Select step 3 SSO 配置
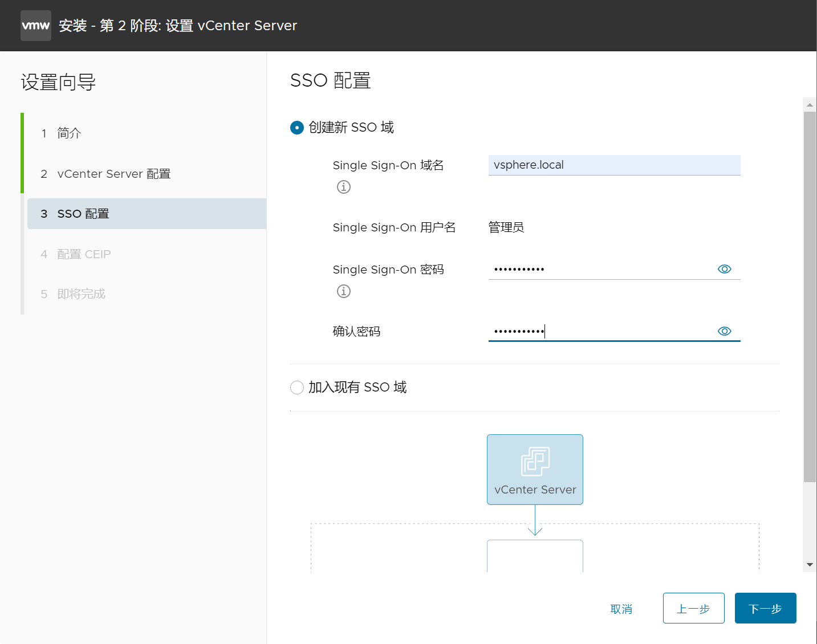 coord(147,214)
